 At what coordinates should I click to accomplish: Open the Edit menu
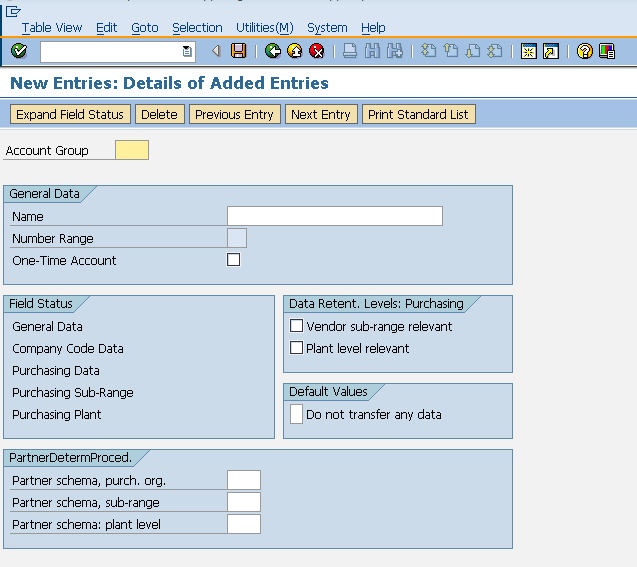[106, 28]
